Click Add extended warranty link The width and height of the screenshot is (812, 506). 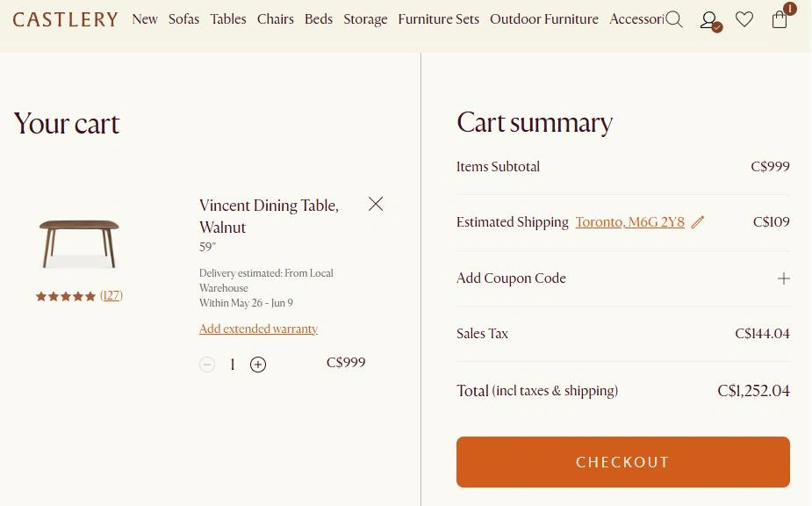coord(258,329)
